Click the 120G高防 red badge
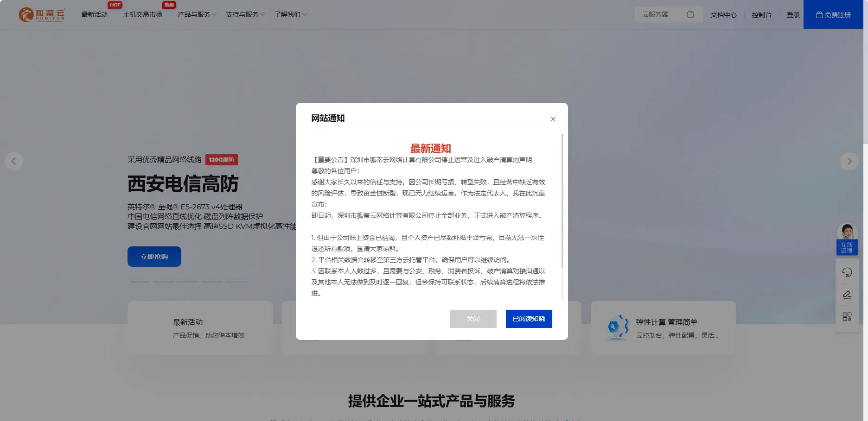Viewport: 868px width, 421px height. [222, 160]
